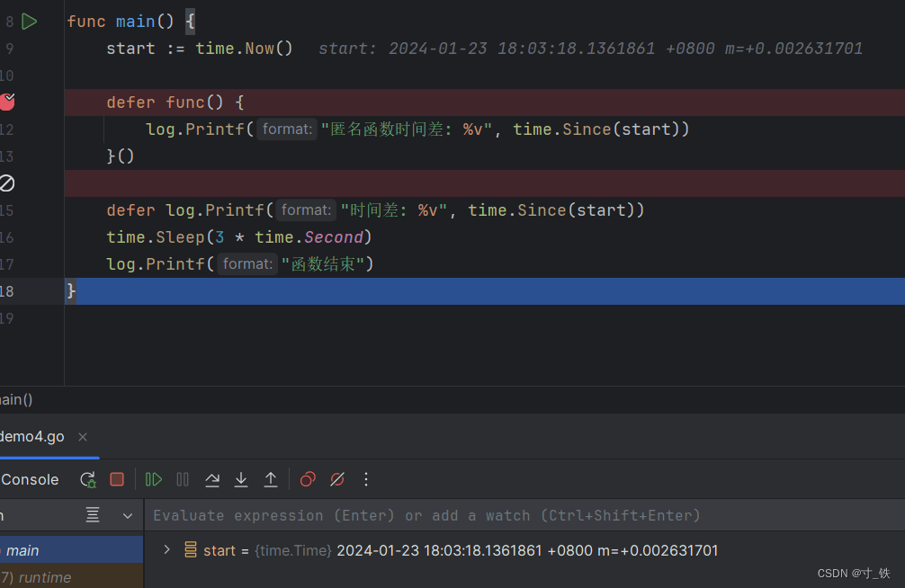Run main using the green gutter arrow
Image resolution: width=905 pixels, height=588 pixels.
tap(30, 22)
